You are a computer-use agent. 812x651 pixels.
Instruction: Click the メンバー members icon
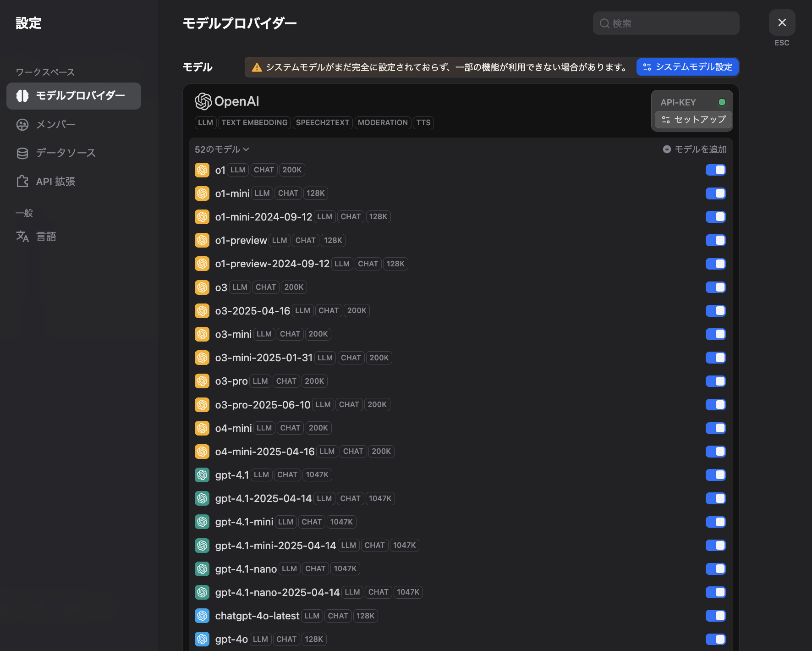tap(22, 125)
